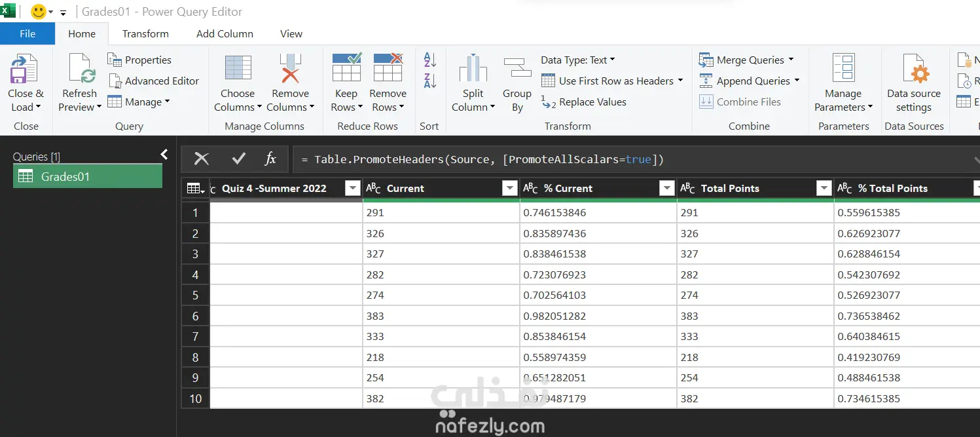The image size is (980, 437).
Task: Click the ABC type icon of % Total Points
Action: (844, 189)
